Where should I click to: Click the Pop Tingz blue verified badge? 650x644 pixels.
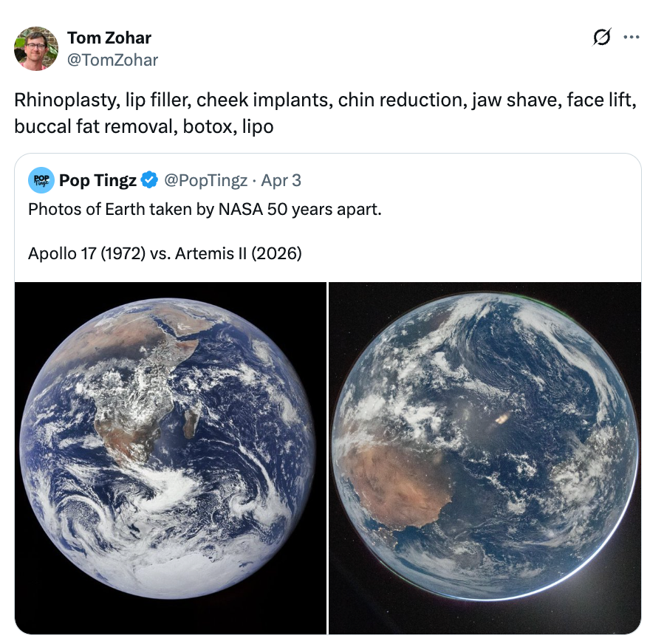pyautogui.click(x=150, y=179)
